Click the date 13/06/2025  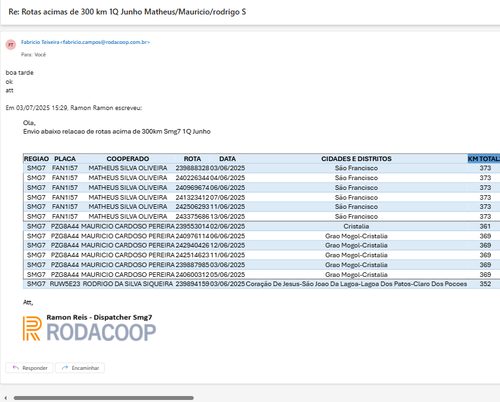pyautogui.click(x=227, y=217)
